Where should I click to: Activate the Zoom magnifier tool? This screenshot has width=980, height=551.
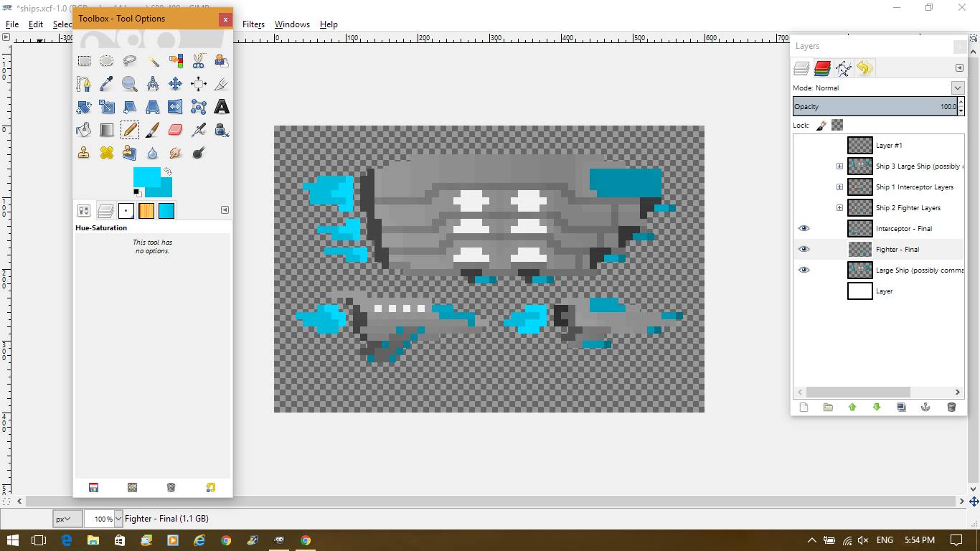click(130, 84)
